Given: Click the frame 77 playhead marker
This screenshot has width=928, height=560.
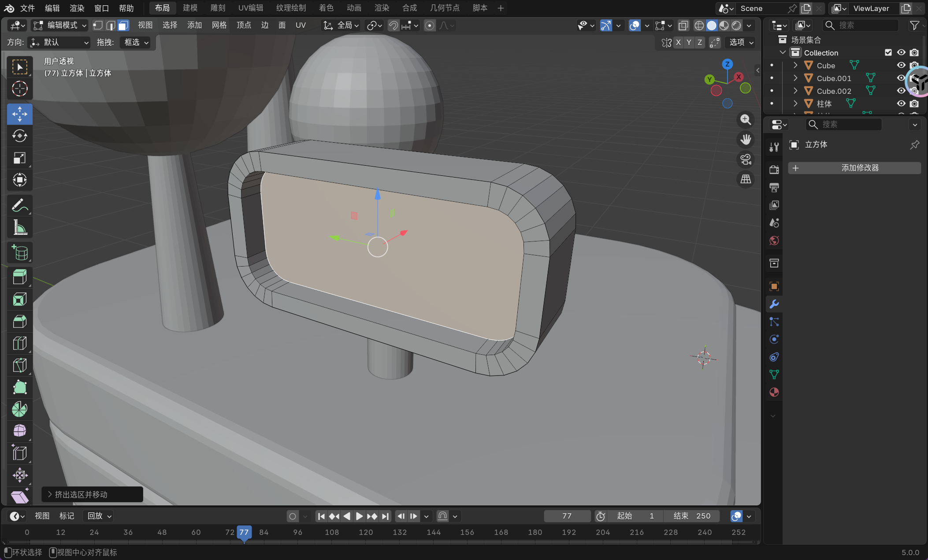Looking at the screenshot, I should (x=244, y=532).
